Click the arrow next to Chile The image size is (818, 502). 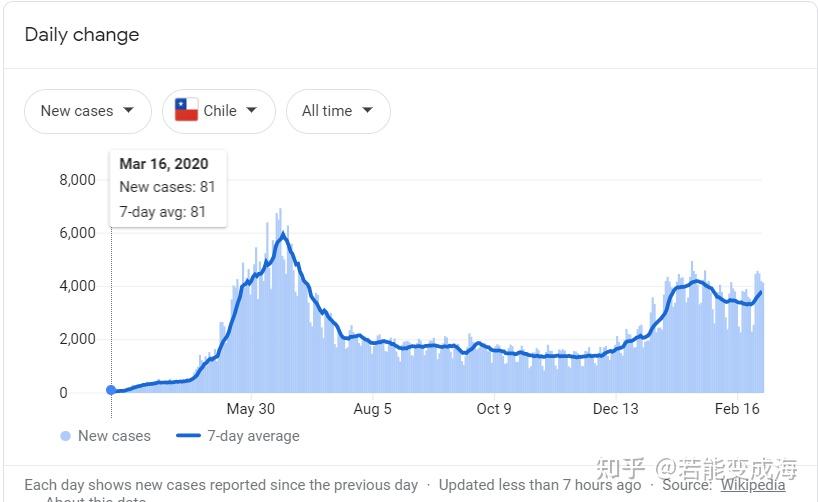[x=251, y=110]
